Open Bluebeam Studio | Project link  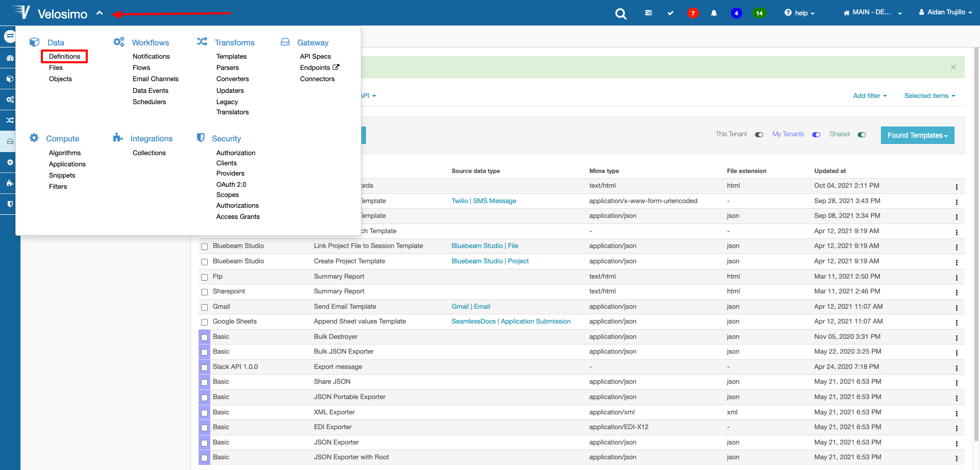point(490,261)
